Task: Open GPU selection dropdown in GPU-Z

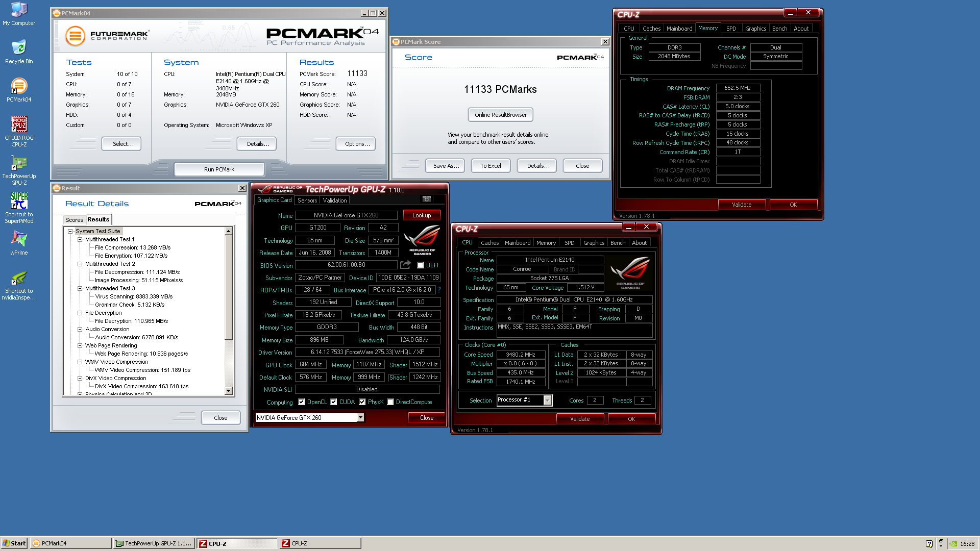Action: (x=360, y=418)
